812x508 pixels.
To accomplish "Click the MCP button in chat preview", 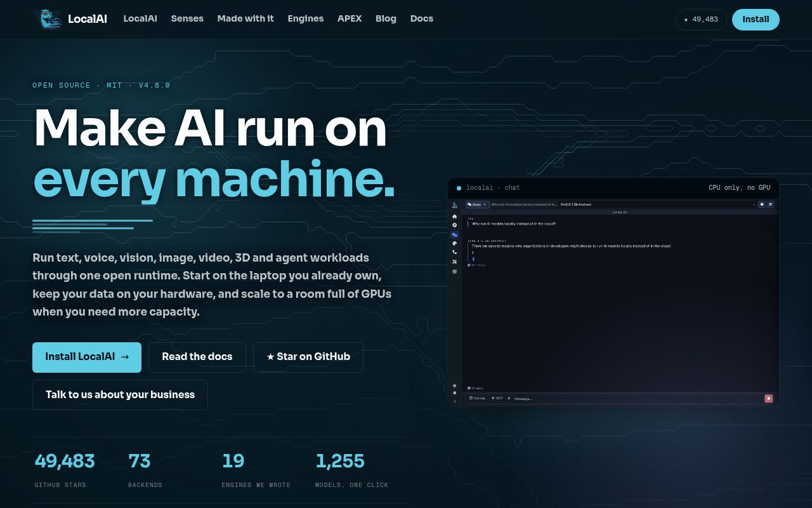I will click(497, 399).
